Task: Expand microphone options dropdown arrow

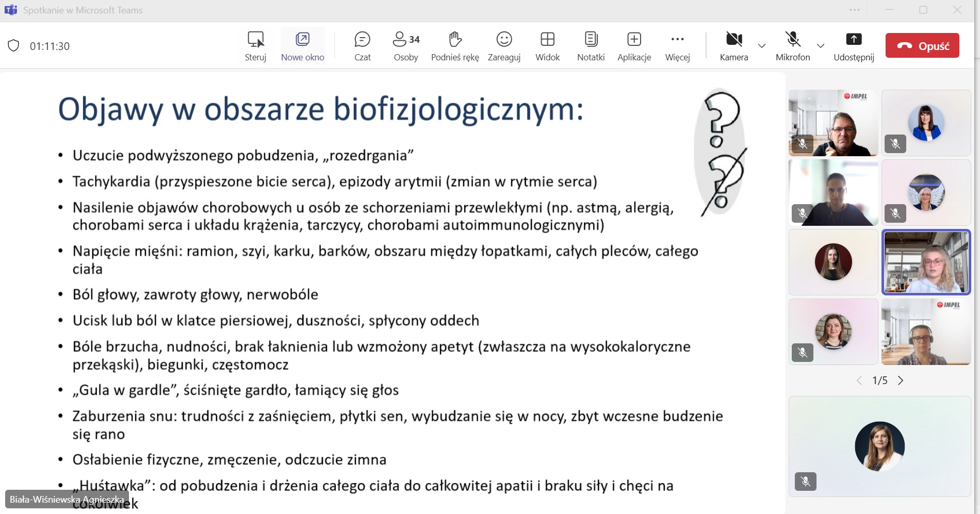Action: pyautogui.click(x=821, y=46)
